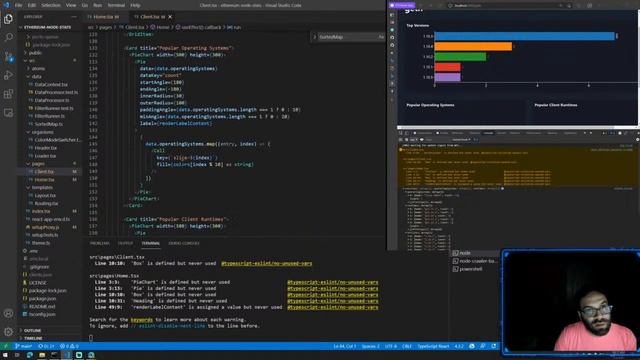Open DataContext.tsx in the explorer
The width and height of the screenshot is (640, 360).
[51, 84]
